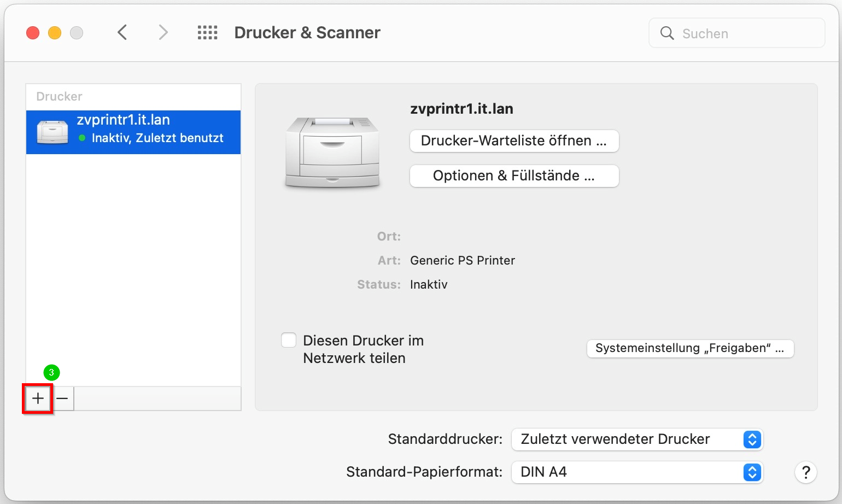Go back using the left chevron
This screenshot has width=842, height=504.
pyautogui.click(x=122, y=33)
